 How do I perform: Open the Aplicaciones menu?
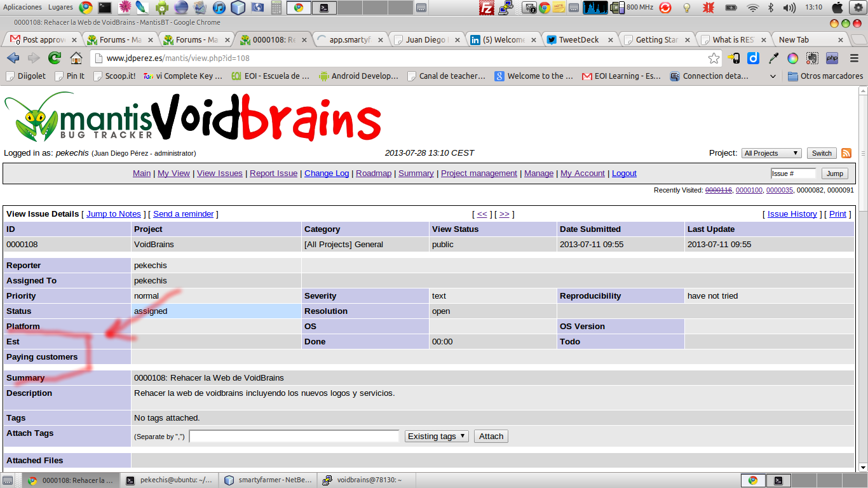(x=23, y=7)
